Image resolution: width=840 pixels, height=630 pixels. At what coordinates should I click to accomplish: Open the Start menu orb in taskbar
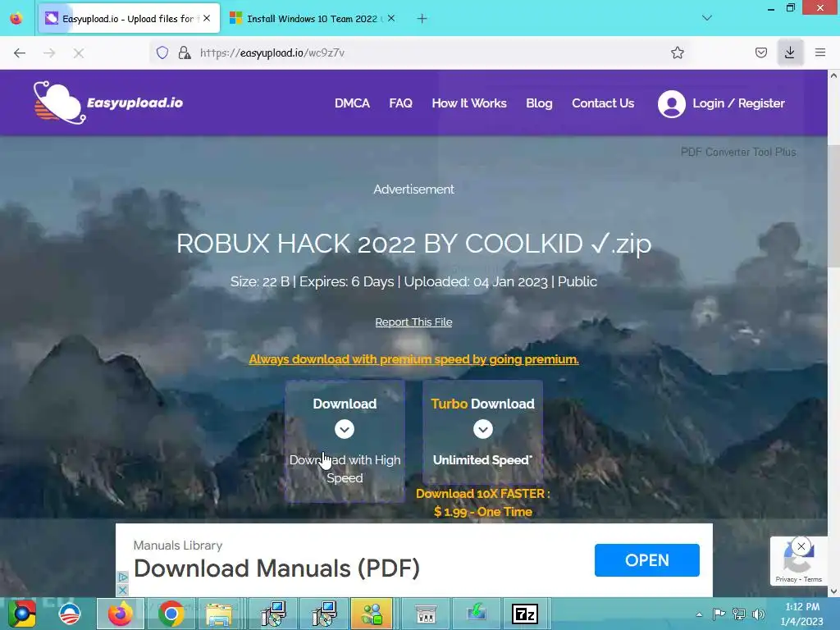(22, 614)
